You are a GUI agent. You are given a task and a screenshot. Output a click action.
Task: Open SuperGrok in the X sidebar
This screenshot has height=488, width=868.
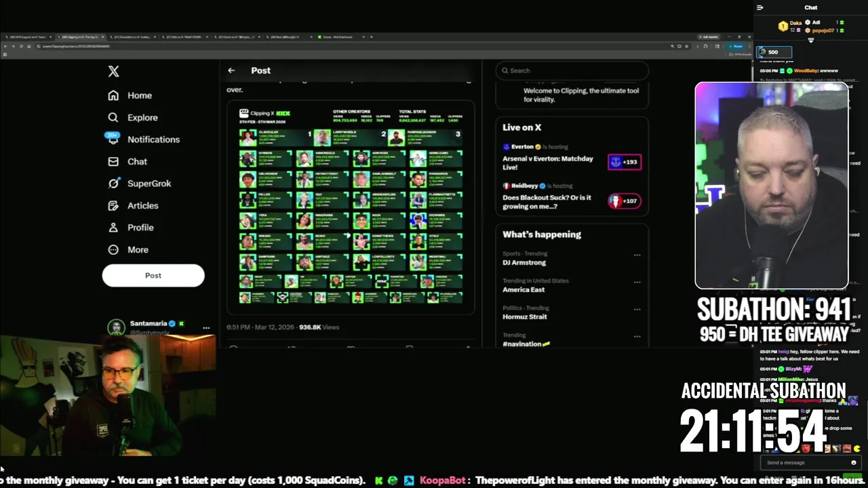(140, 183)
